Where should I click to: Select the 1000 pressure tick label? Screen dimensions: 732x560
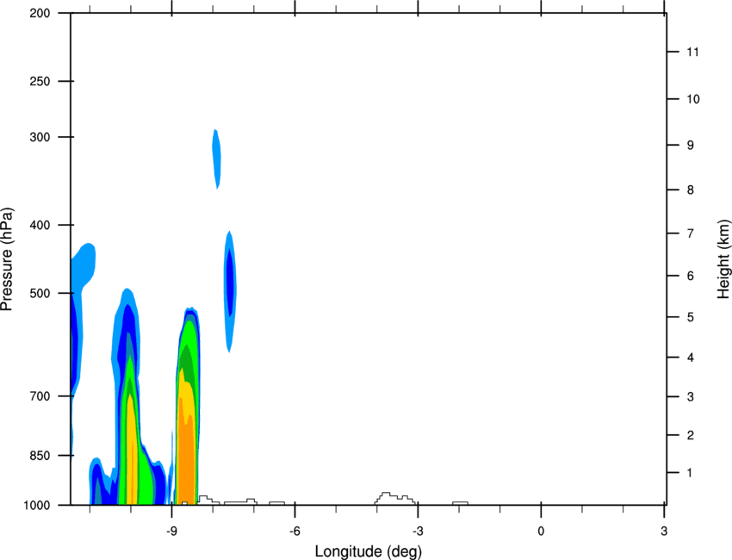pyautogui.click(x=37, y=506)
